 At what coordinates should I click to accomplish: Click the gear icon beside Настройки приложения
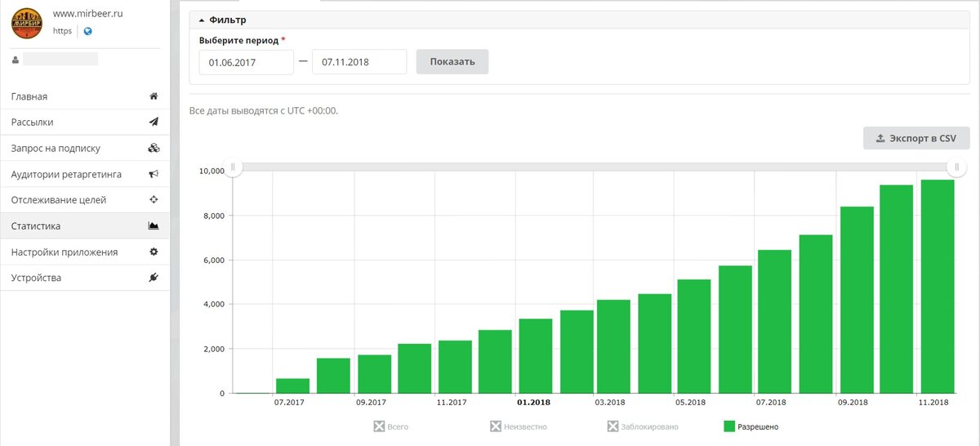[154, 252]
